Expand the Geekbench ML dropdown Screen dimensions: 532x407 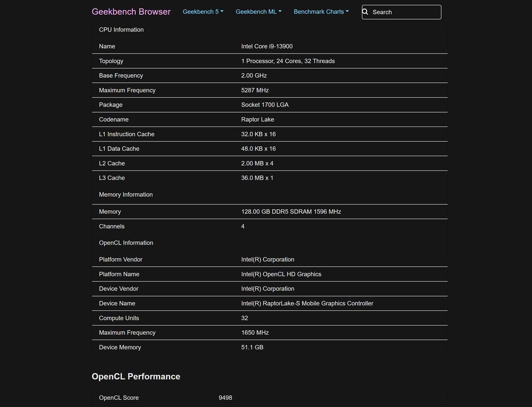[258, 12]
